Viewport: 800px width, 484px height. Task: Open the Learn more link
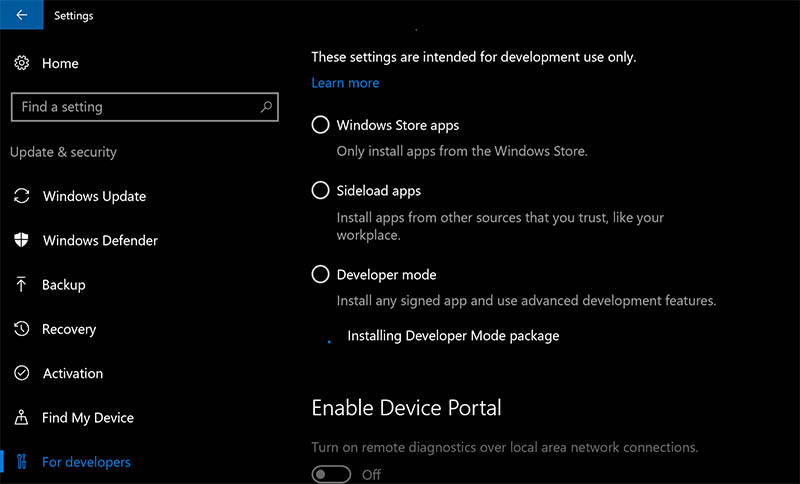tap(345, 83)
